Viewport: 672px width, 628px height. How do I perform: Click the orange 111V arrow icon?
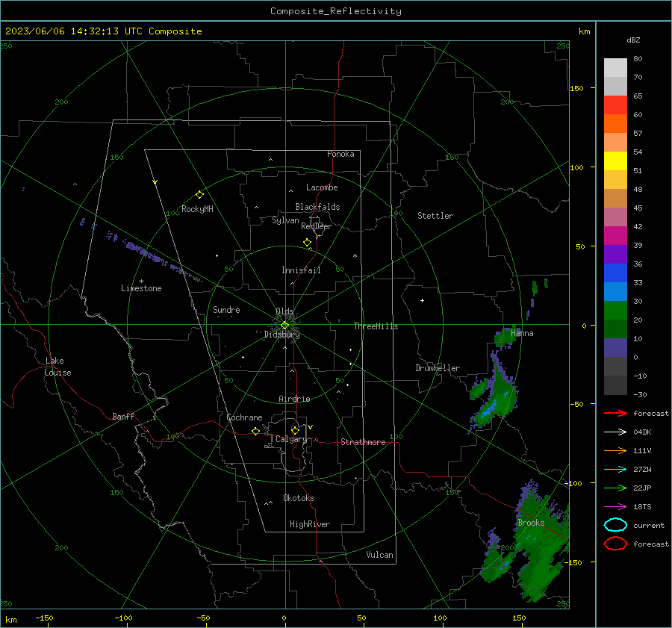tap(615, 450)
